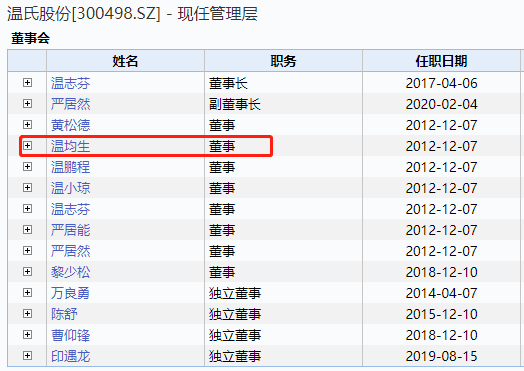The image size is (524, 371).
Task: Expand the highlighted 温均生 row
Action: pyautogui.click(x=27, y=146)
